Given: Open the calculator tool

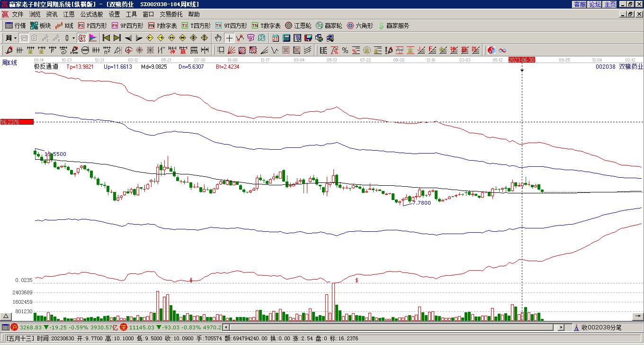Looking at the screenshot, I should click(x=286, y=38).
